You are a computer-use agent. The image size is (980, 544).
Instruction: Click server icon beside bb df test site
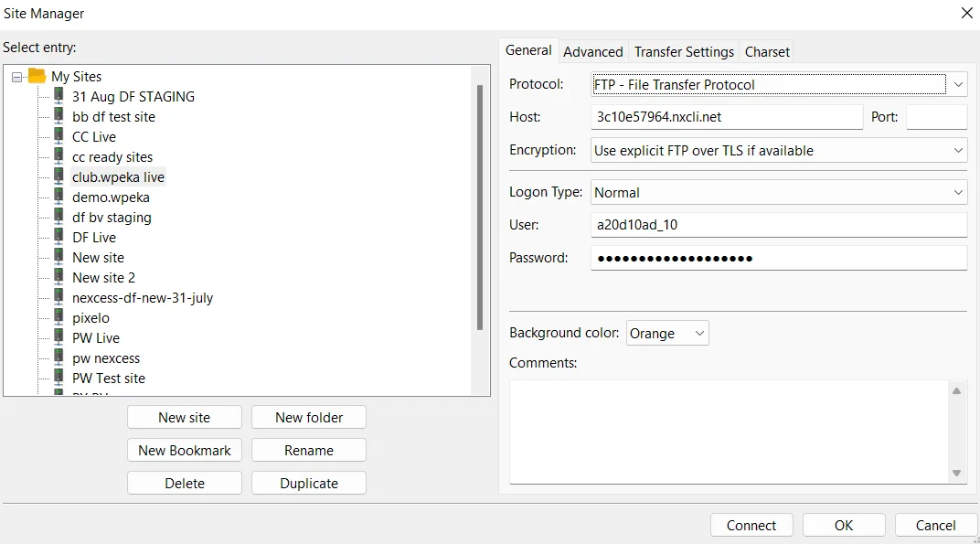pyautogui.click(x=59, y=116)
